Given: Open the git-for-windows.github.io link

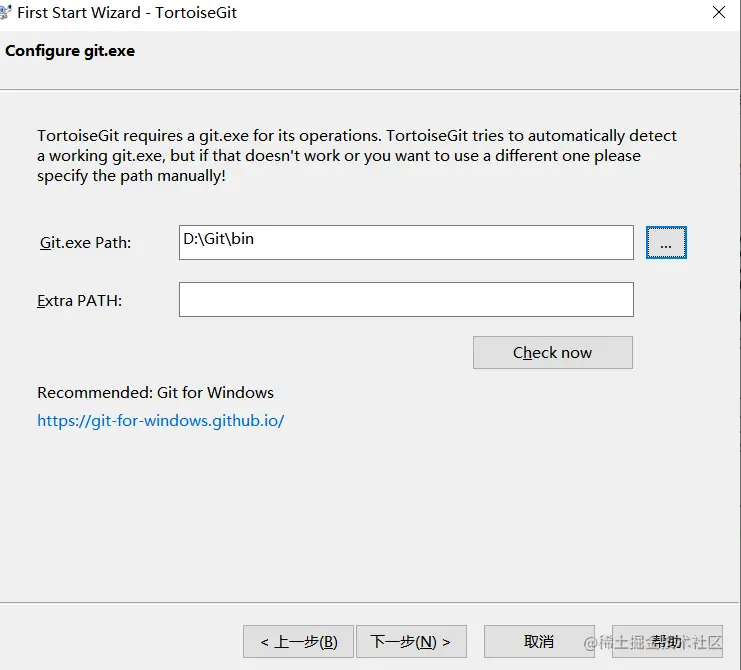Looking at the screenshot, I should pos(161,421).
